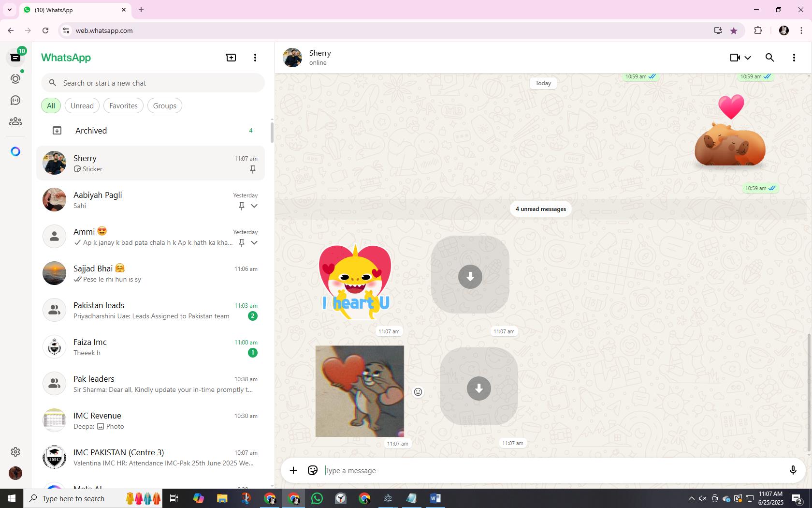
Task: Open the Pak leaders group chat
Action: 151,384
